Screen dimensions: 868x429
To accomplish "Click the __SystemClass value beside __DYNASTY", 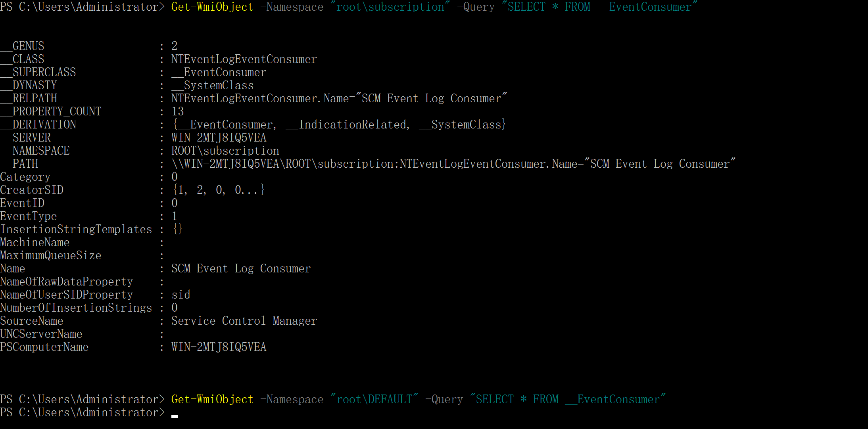I will 212,86.
